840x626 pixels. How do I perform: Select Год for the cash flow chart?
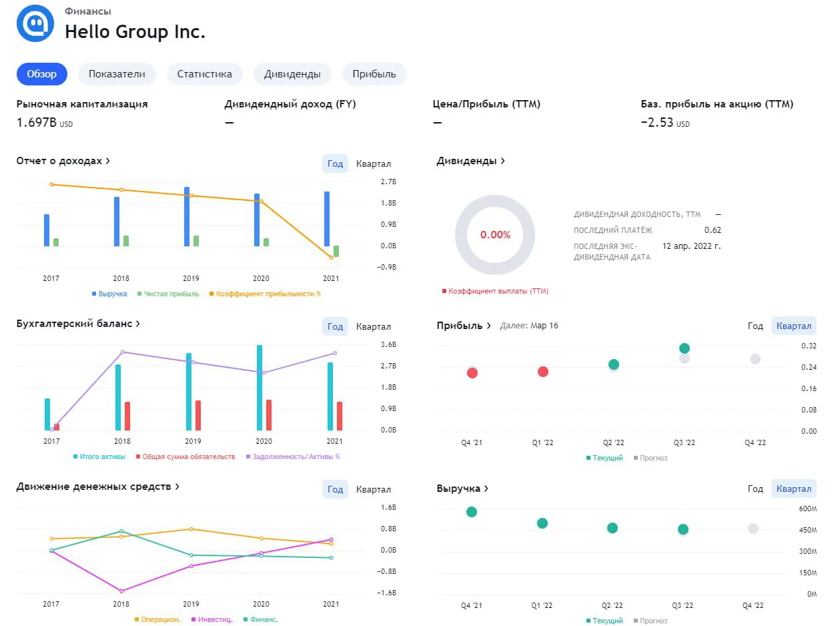pyautogui.click(x=336, y=489)
